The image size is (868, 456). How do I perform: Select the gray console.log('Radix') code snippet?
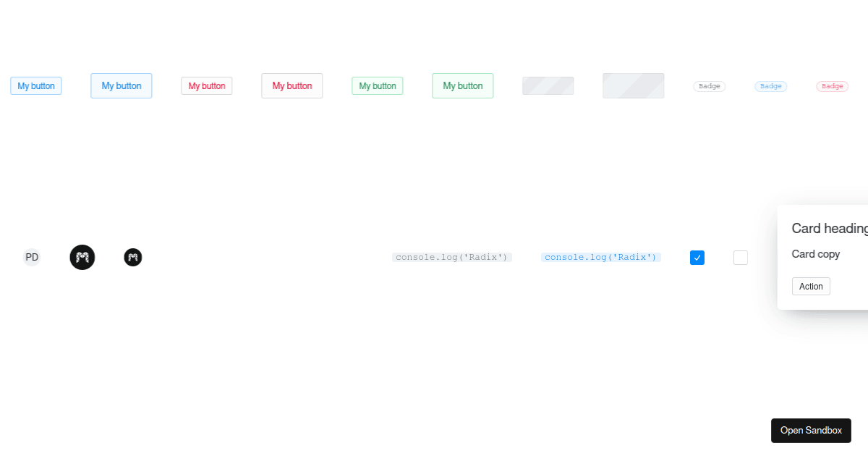[452, 257]
